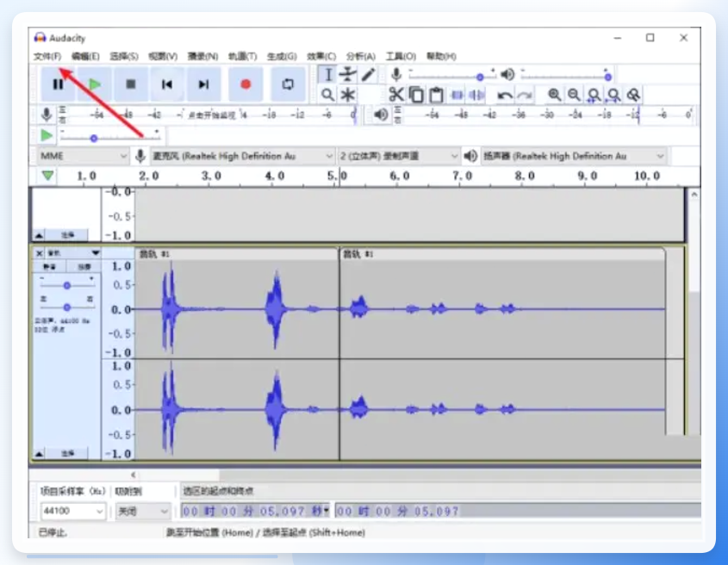Select the Draw pencil tool
Viewport: 728px width, 565px height.
click(368, 75)
